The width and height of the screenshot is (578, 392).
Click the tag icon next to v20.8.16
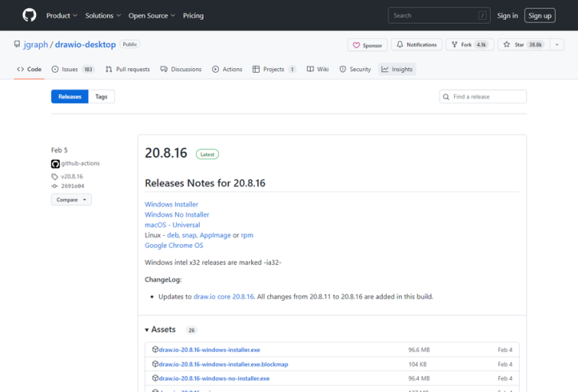coord(54,177)
